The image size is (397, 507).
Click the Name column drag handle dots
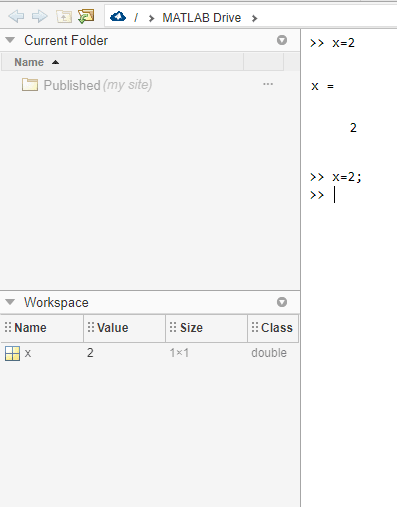[8, 327]
